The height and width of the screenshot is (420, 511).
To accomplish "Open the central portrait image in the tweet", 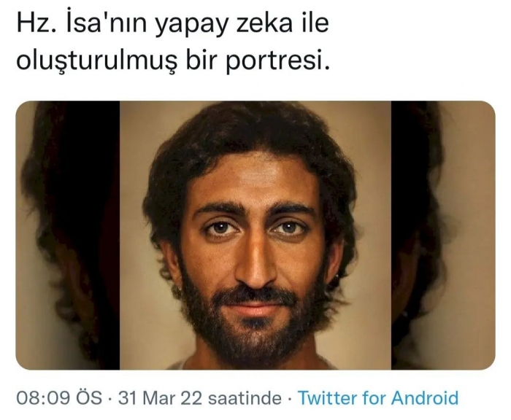I will (255, 235).
